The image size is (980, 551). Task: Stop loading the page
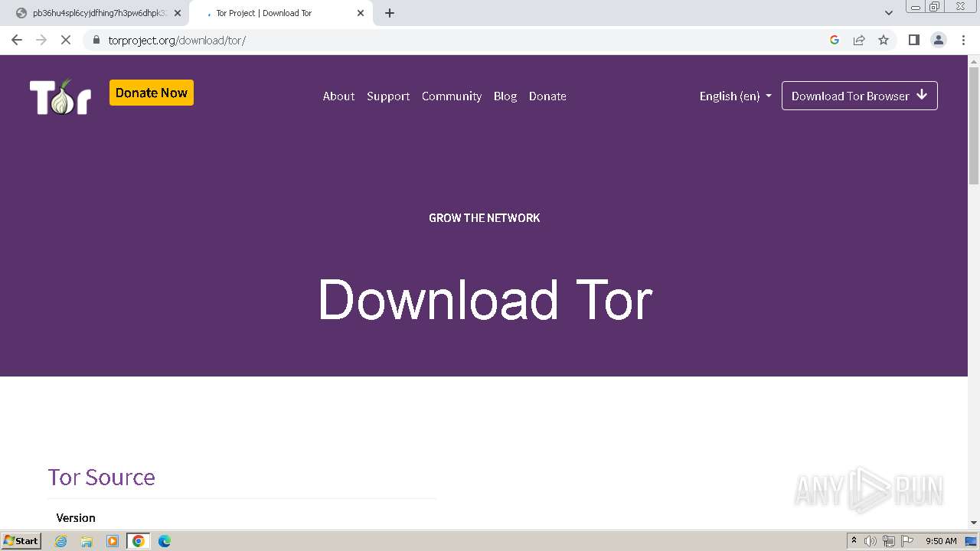66,40
